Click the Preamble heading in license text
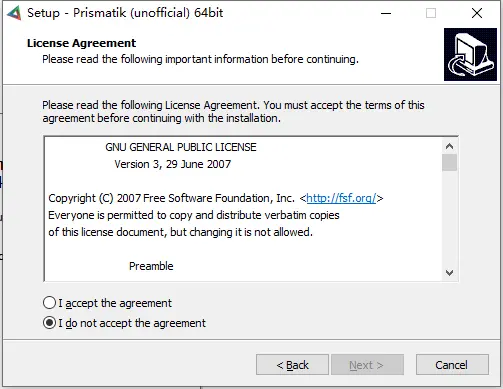The height and width of the screenshot is (389, 503). click(151, 266)
